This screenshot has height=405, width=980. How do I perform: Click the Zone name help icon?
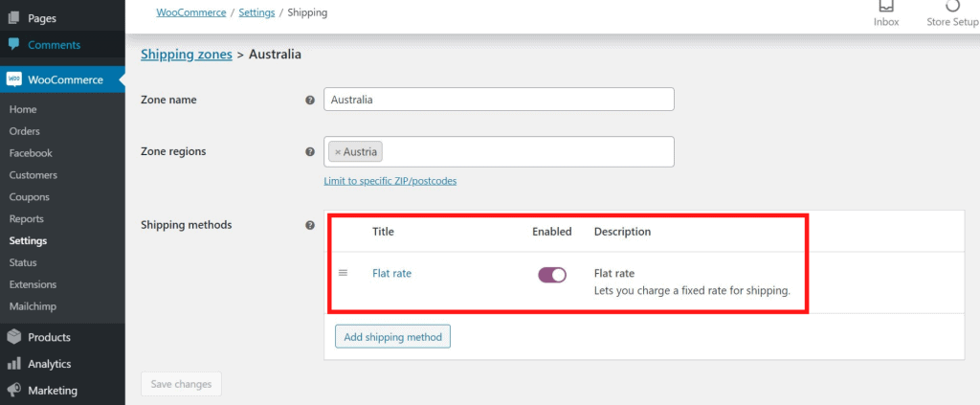pos(309,100)
